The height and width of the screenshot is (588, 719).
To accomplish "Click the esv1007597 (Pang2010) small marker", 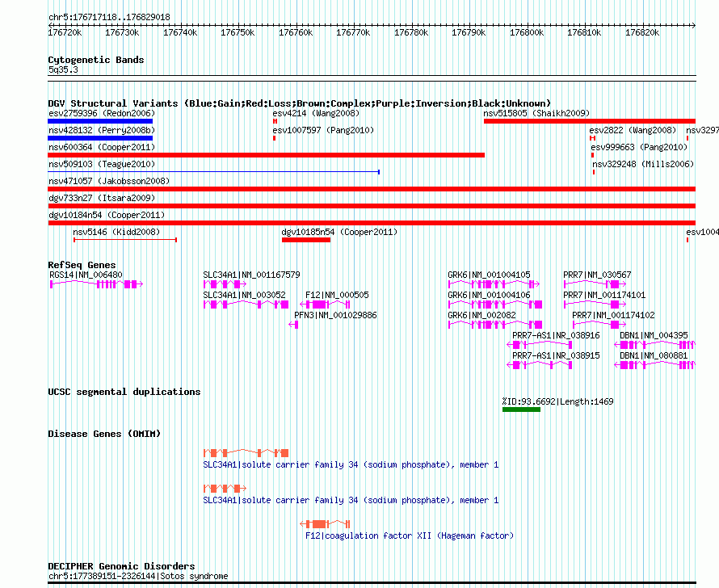I will 274,138.
